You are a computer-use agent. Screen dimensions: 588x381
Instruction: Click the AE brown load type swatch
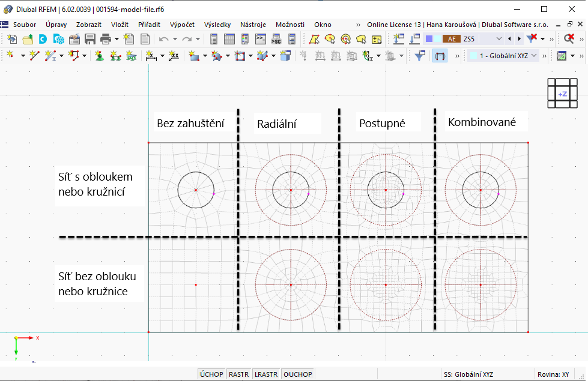coord(452,39)
